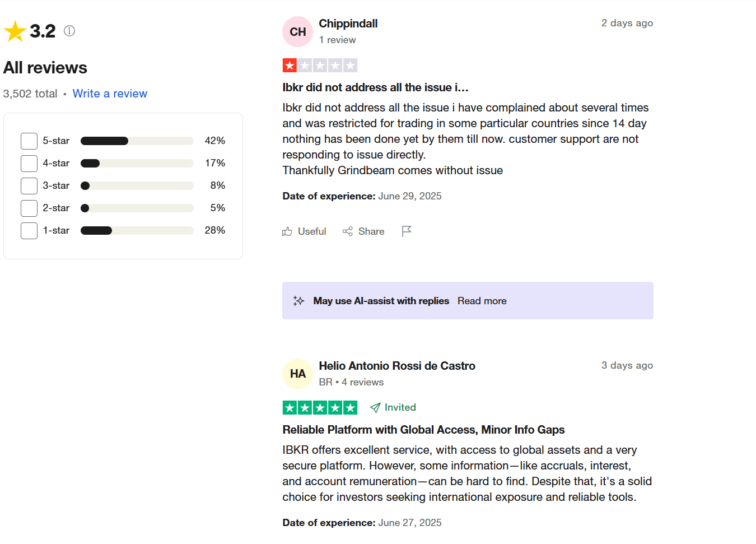Viewport: 756px width, 544px height.
Task: Toggle the 3-star filter checkbox
Action: [x=29, y=186]
